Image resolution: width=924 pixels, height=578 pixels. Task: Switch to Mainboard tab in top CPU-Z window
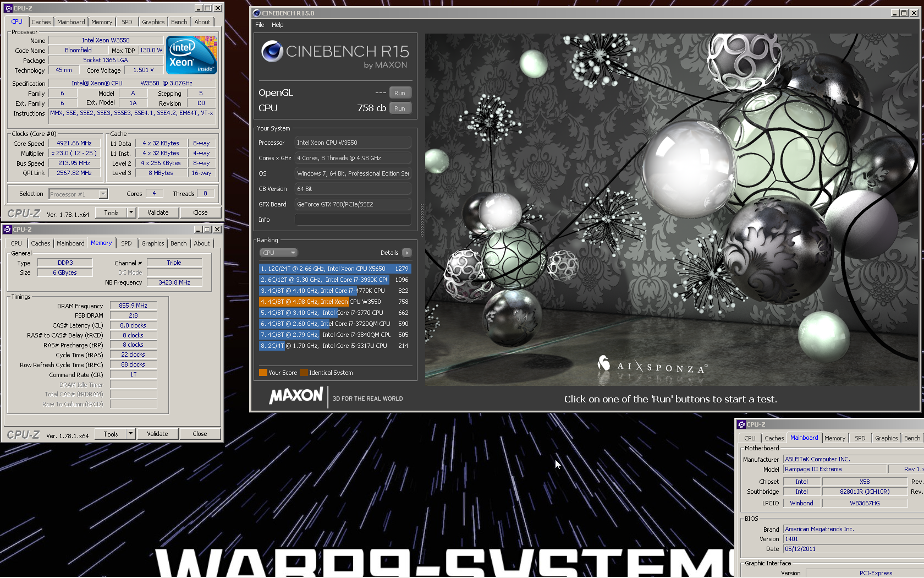(x=71, y=22)
